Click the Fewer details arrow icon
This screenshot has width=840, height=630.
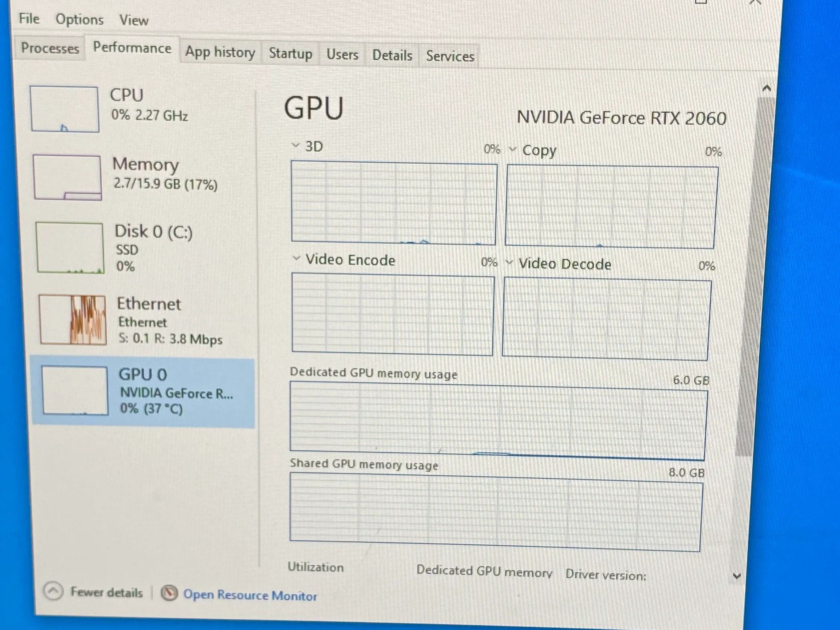(x=53, y=591)
